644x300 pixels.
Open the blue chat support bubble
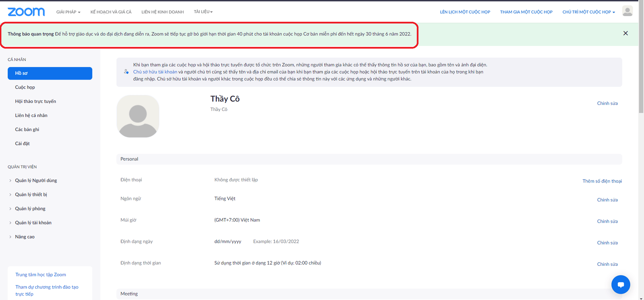[621, 285]
